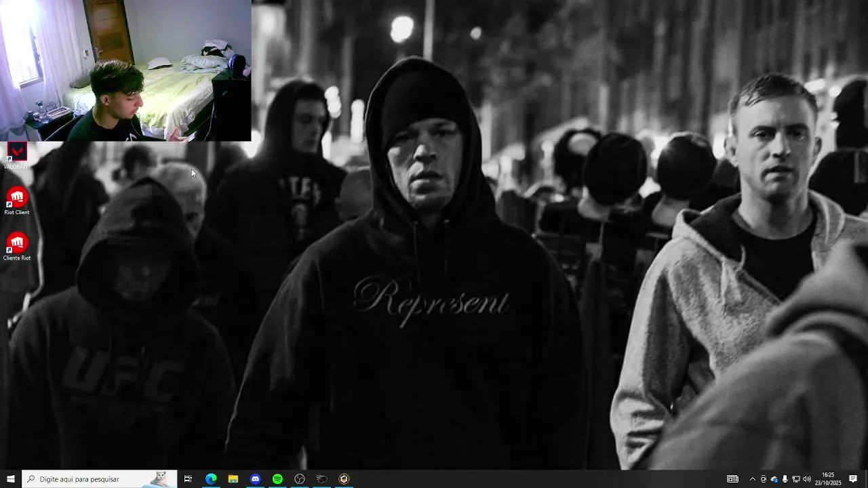The width and height of the screenshot is (868, 488).
Task: Open network settings tray icon
Action: 795,479
